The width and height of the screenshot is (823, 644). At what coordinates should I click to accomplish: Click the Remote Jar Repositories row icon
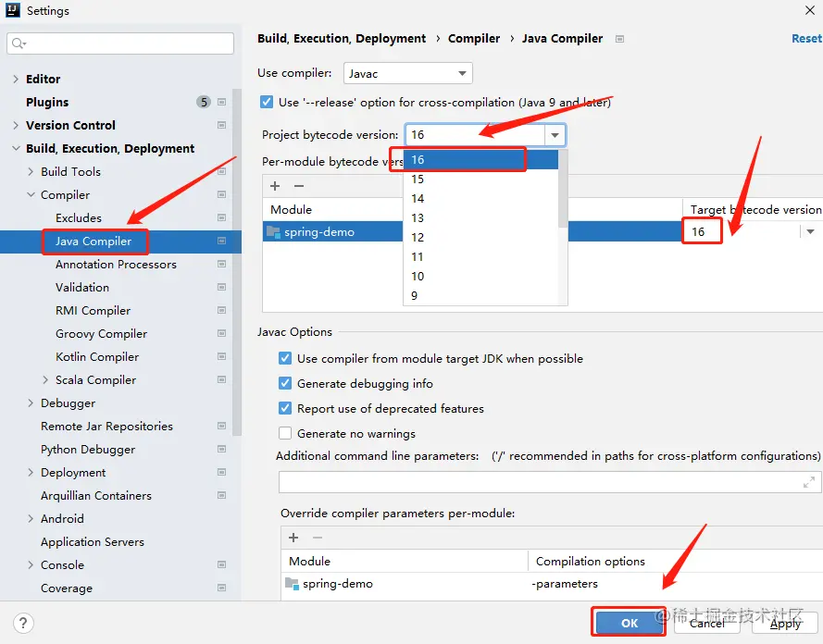click(221, 426)
